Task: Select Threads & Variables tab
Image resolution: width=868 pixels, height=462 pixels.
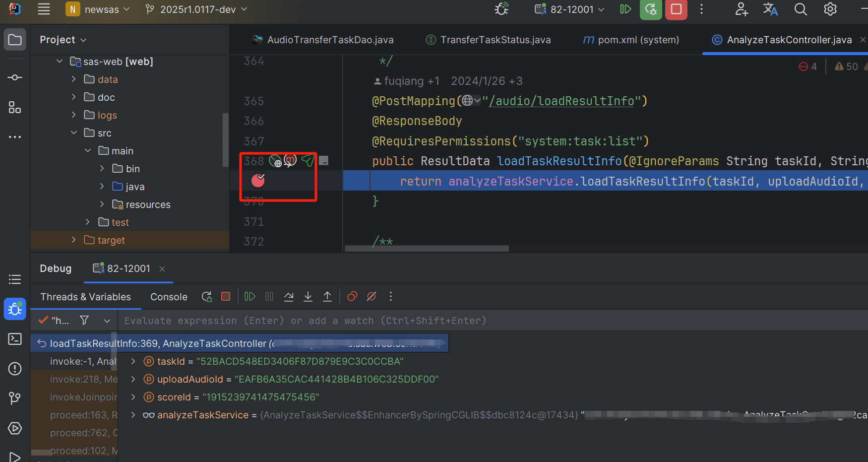Action: pos(85,297)
